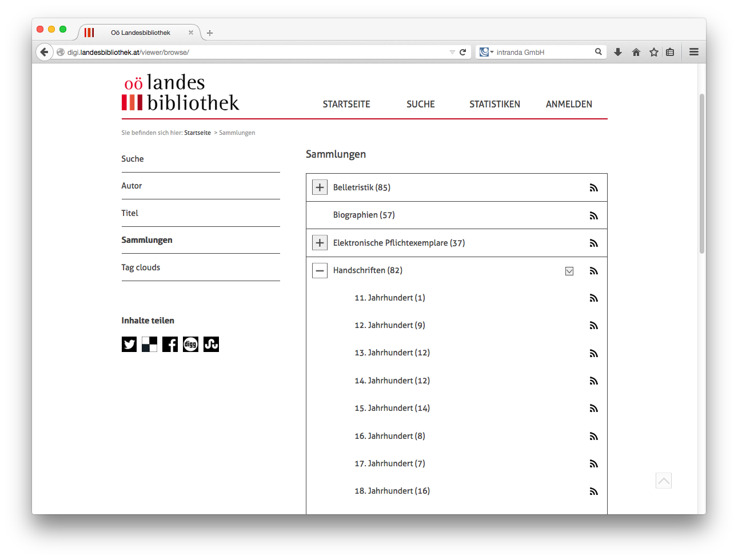Open RSS feed for 17. Jahrhundert
Viewport: 738px width, 560px height.
point(594,464)
